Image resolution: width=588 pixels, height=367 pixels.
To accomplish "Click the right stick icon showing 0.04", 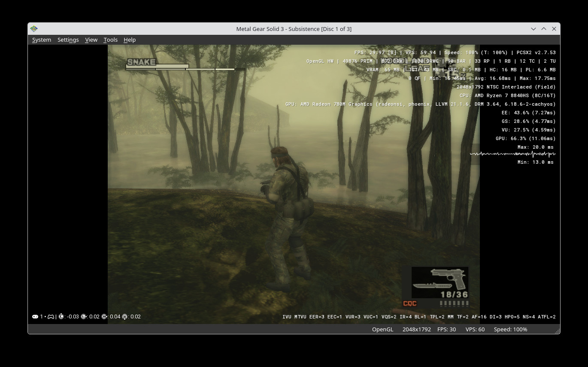I will click(x=104, y=317).
